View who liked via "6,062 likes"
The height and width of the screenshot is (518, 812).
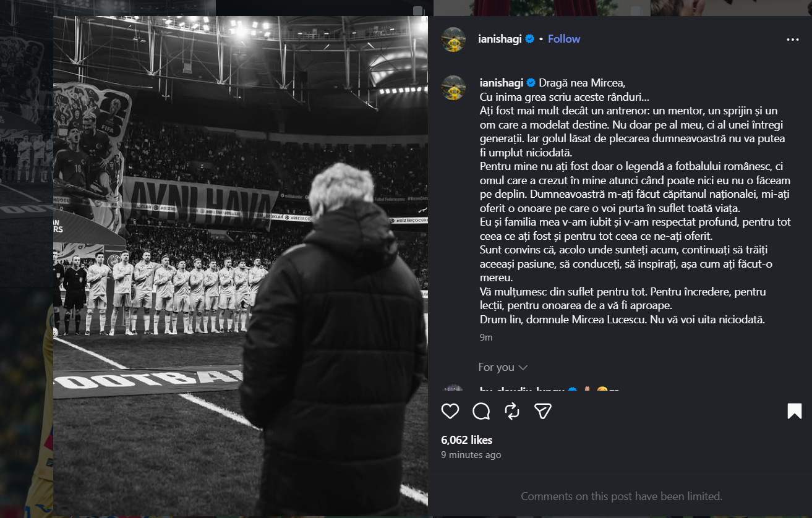point(467,440)
